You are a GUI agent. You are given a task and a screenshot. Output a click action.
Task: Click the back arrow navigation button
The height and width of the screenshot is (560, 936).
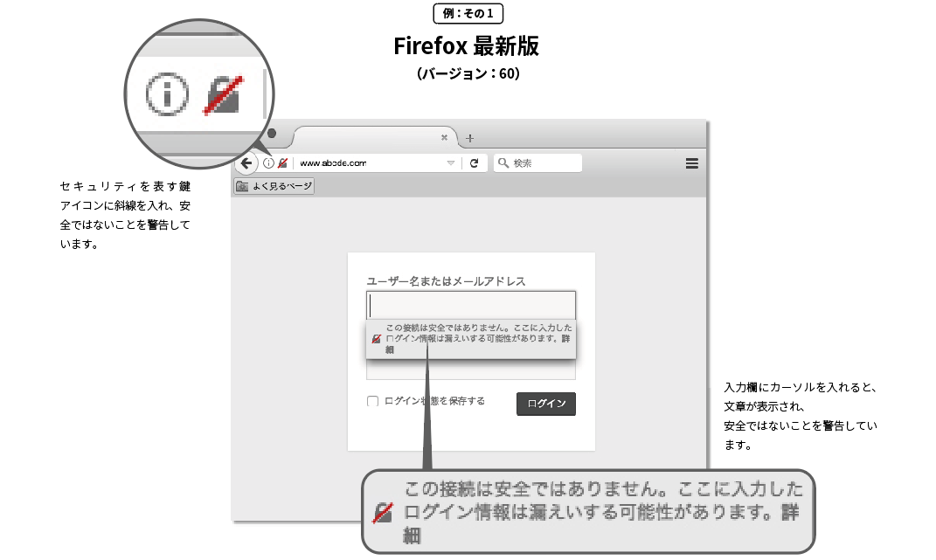[x=246, y=163]
